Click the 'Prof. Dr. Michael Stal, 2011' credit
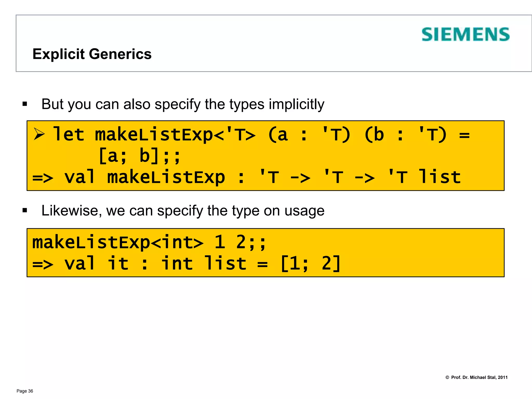 pyautogui.click(x=479, y=377)
